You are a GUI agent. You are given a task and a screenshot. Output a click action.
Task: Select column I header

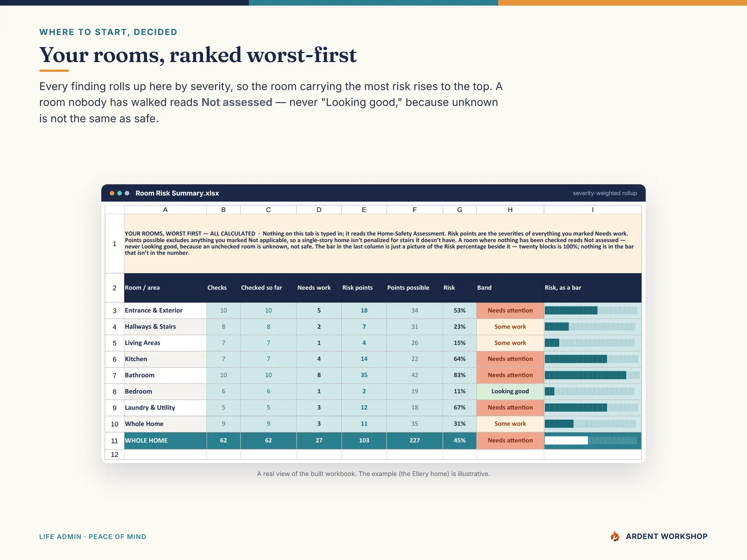[x=593, y=210]
